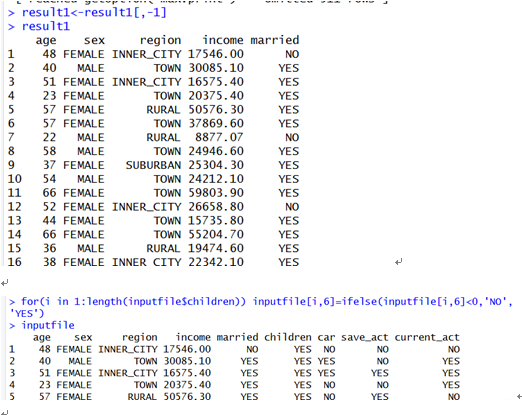The height and width of the screenshot is (415, 522).
Task: Click the command 'result1<-result1[,-1]'
Action: click(94, 13)
